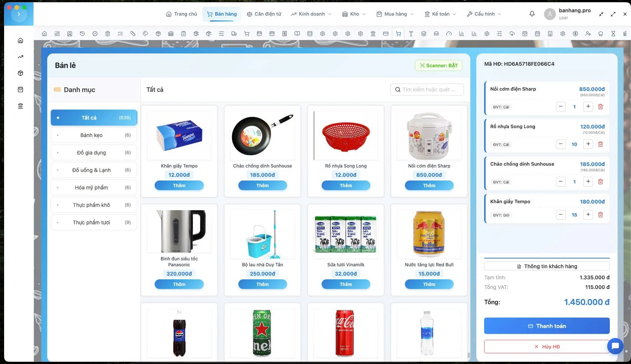The height and width of the screenshot is (364, 631).
Task: Click the delivery truck toolbar icon
Action: click(x=234, y=33)
